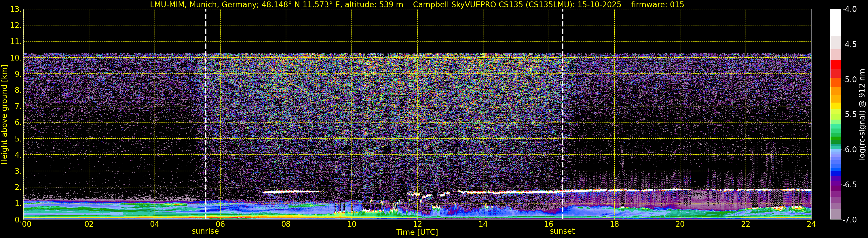The height and width of the screenshot is (238, 868).
Task: Click the "1." height axis tick label
Action: 18,204
